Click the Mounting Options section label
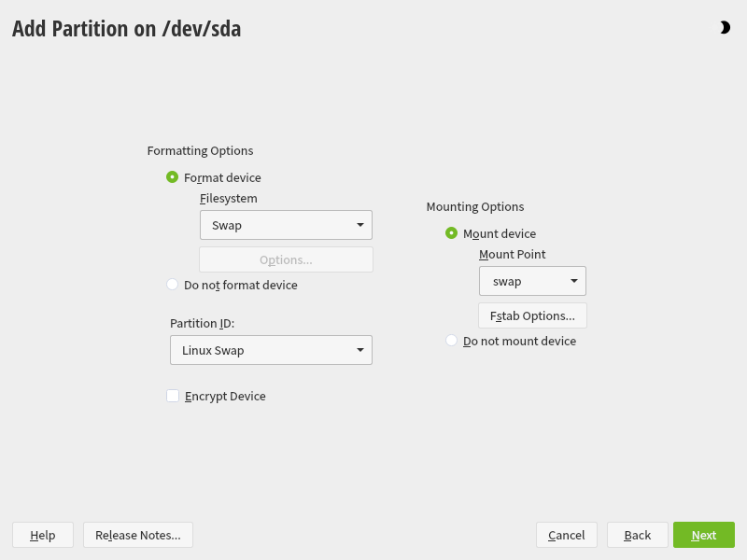Viewport: 747px width, 560px height. [x=475, y=206]
